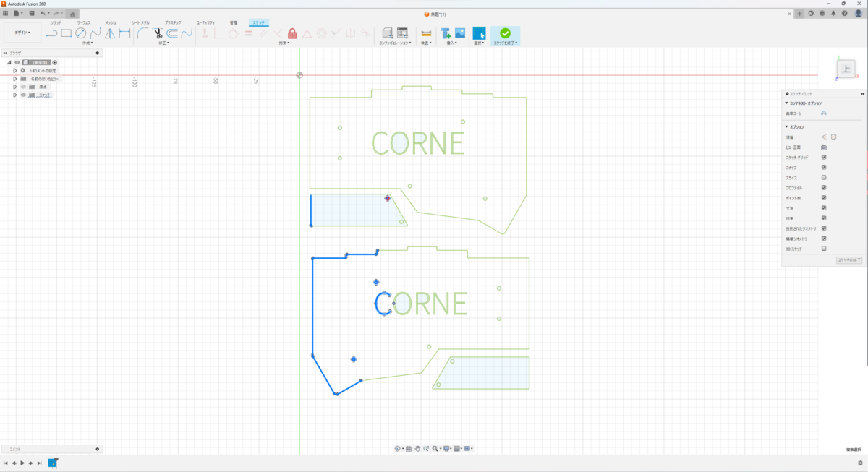Select the Rectangle sketch tool
Viewport: 868px width, 472px height.
click(x=67, y=33)
